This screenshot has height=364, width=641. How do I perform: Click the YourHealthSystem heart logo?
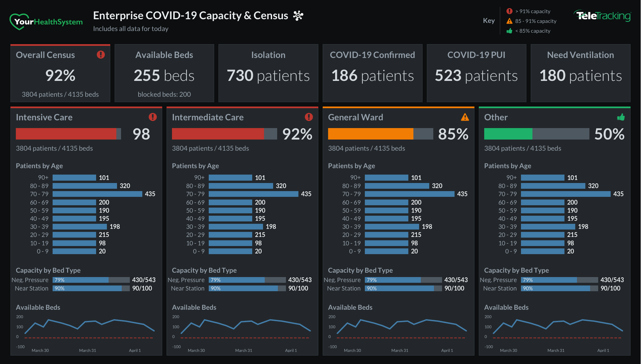(19, 22)
